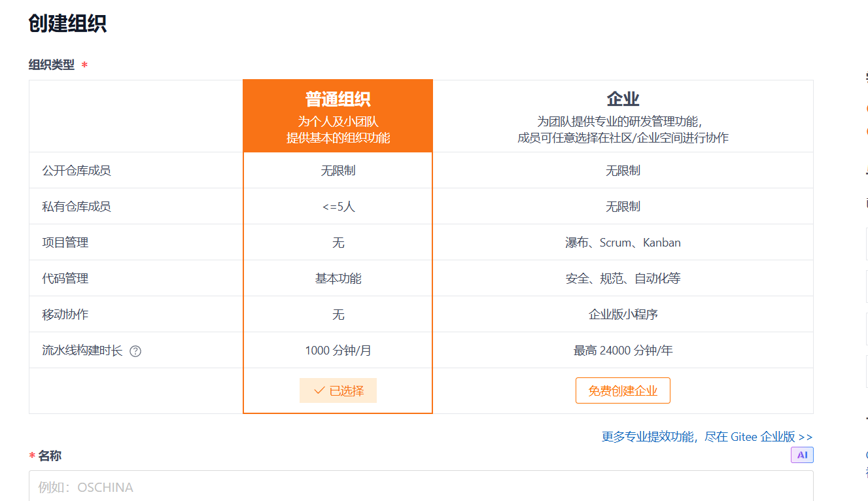Click the 移动协作 row label
Viewport: 868px width, 501px height.
[x=65, y=315]
